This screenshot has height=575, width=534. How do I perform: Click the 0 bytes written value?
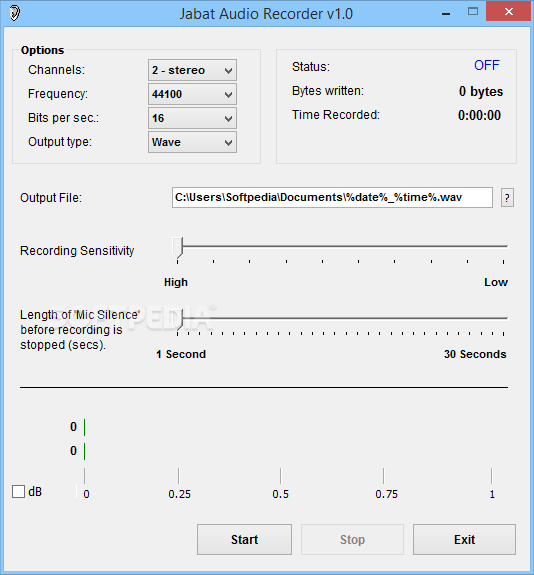(480, 91)
